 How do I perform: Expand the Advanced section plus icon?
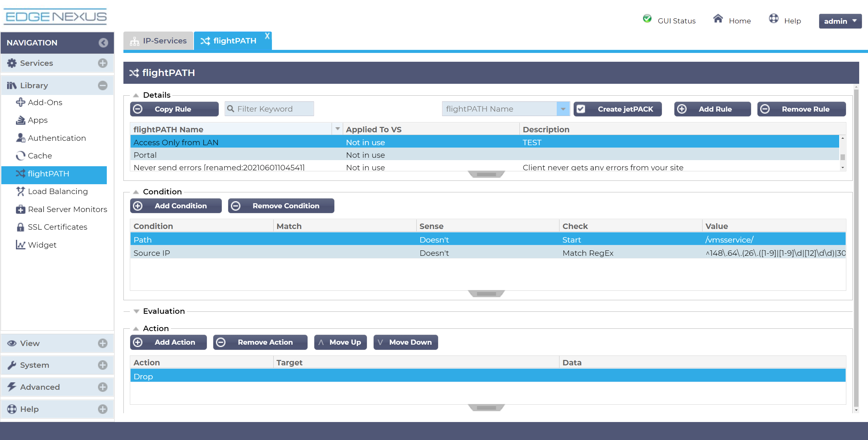coord(103,387)
